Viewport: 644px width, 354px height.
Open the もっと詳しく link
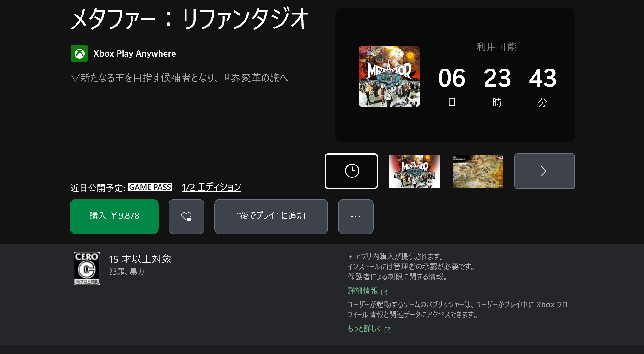point(364,328)
